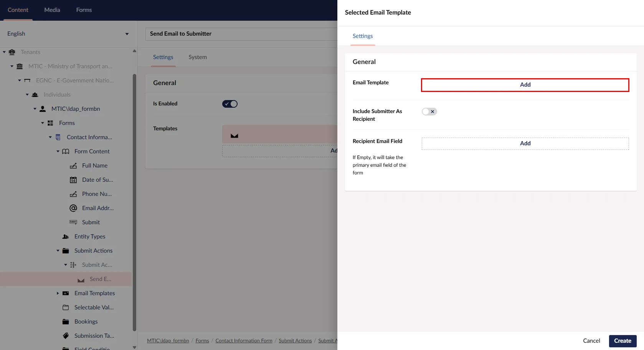Click the Bookings folder icon
The height and width of the screenshot is (350, 644).
(x=66, y=322)
